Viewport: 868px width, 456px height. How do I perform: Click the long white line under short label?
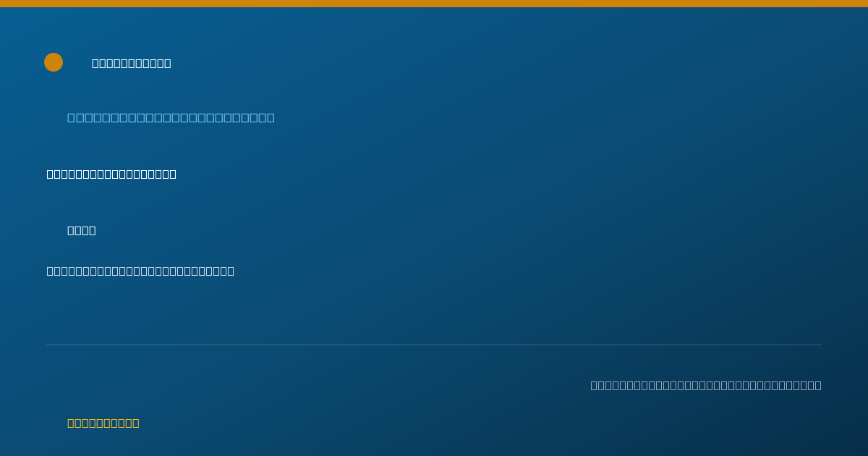(x=140, y=271)
